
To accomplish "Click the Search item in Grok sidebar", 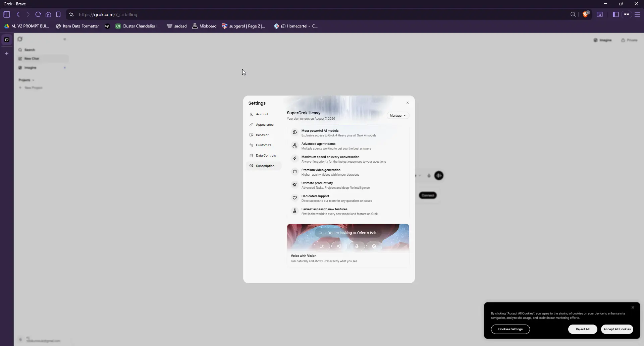I will pyautogui.click(x=43, y=50).
